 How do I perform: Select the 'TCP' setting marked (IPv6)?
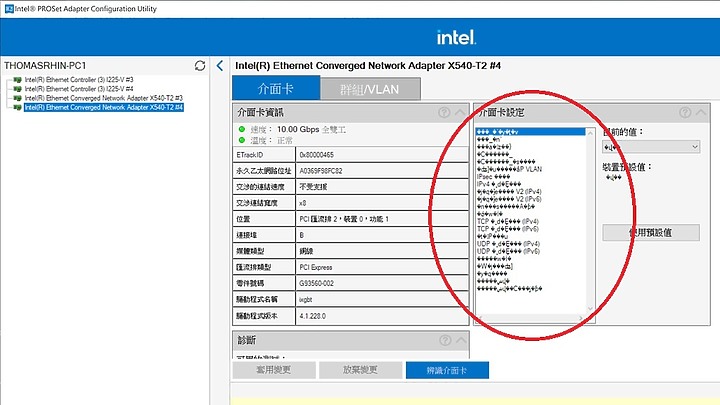coord(508,229)
